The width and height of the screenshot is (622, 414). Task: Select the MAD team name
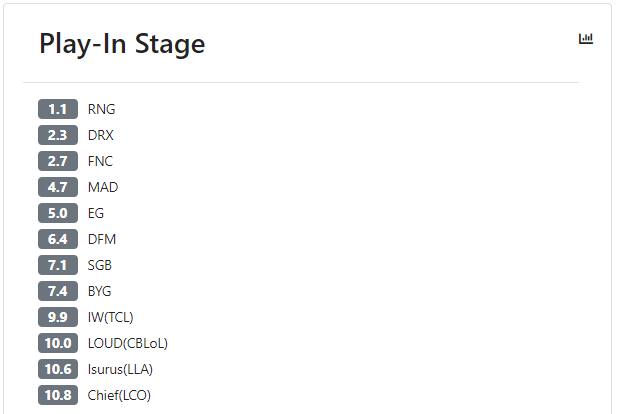(103, 187)
